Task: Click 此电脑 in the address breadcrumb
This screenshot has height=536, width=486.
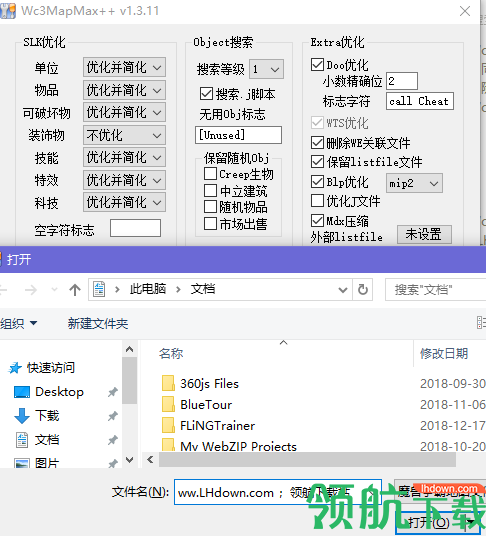Action: click(x=148, y=289)
